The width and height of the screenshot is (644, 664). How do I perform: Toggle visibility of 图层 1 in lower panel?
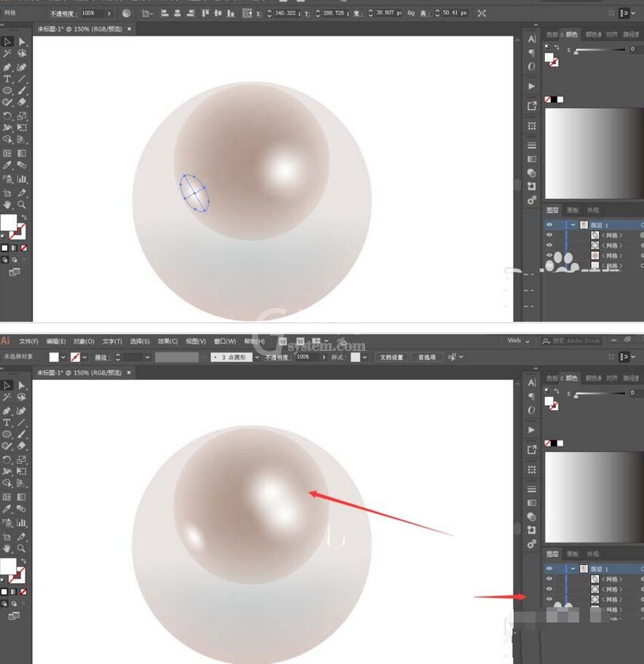click(549, 569)
